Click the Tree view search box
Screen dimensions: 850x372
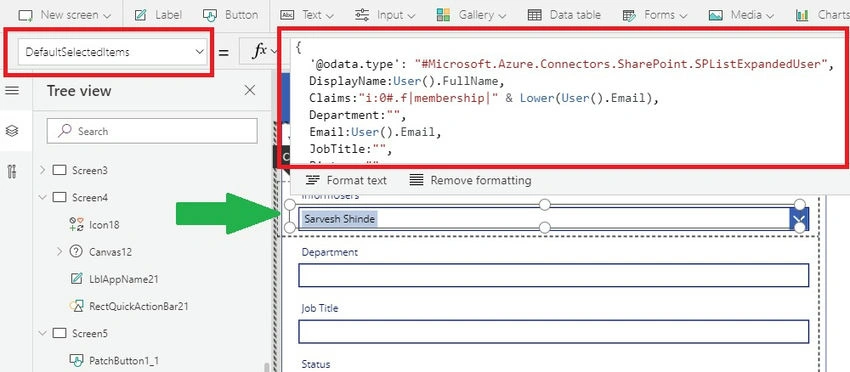click(x=152, y=131)
